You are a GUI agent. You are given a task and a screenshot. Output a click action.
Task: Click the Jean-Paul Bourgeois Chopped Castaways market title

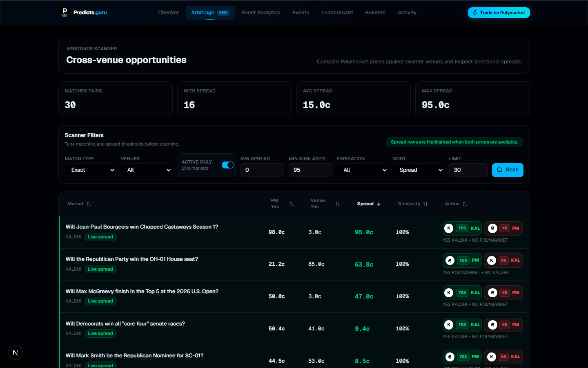click(142, 227)
